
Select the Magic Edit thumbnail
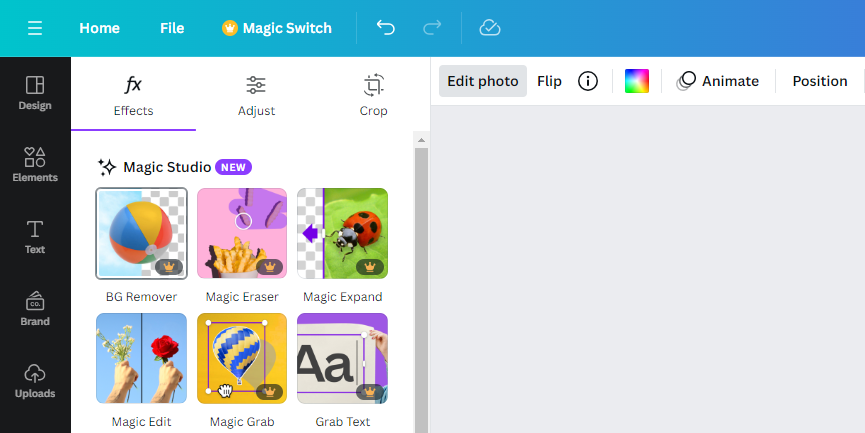(141, 359)
